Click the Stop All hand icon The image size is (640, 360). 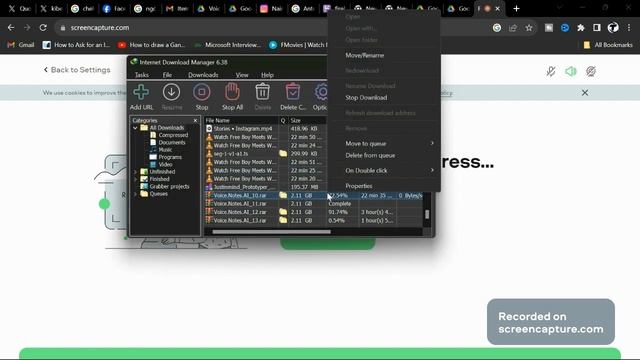coord(232,92)
